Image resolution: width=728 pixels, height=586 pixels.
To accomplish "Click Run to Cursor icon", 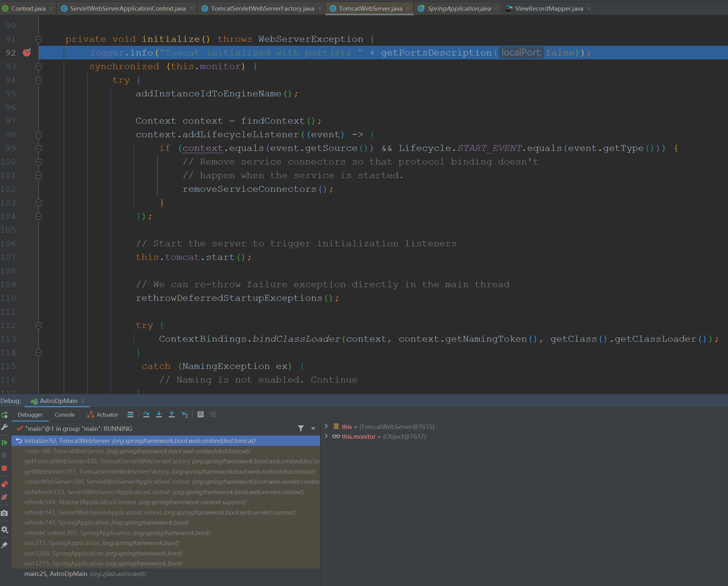I will point(185,415).
